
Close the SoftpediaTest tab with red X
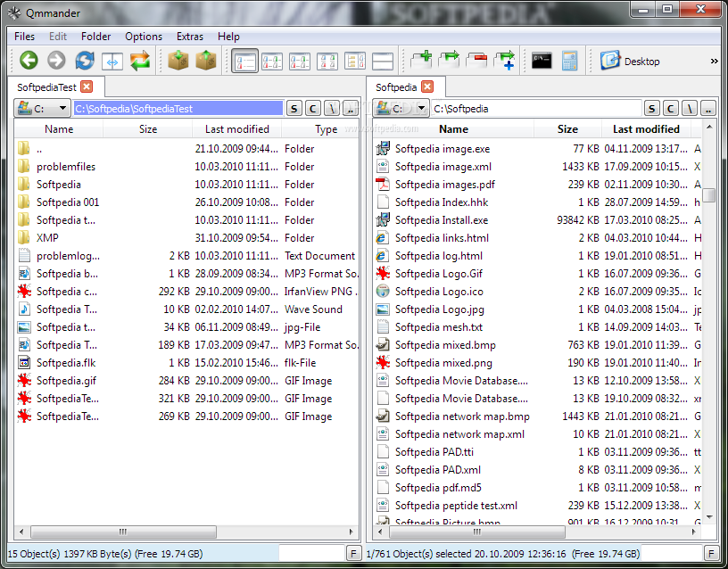(87, 87)
